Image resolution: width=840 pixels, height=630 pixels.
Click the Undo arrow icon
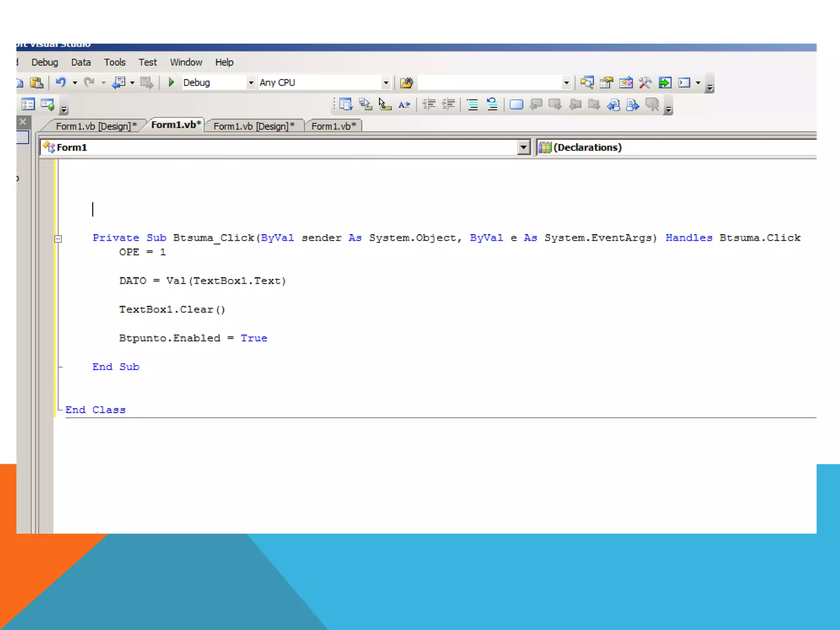tap(61, 82)
